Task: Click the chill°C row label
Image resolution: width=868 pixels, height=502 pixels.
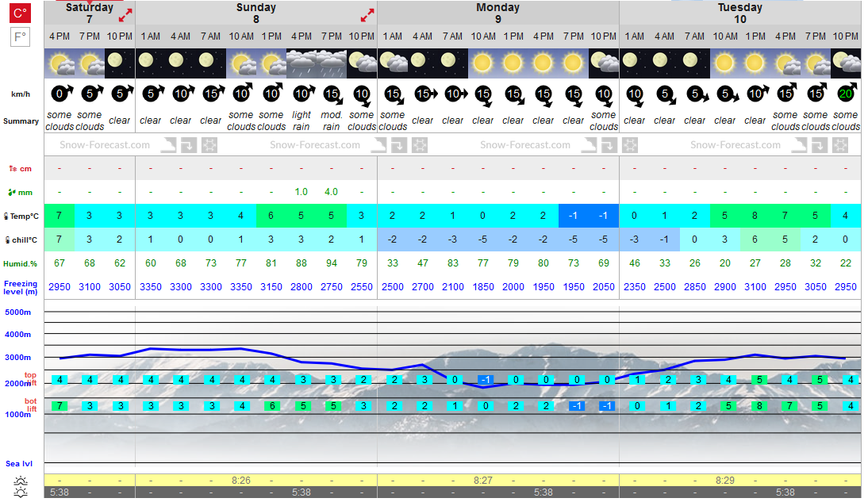Action: [x=21, y=240]
